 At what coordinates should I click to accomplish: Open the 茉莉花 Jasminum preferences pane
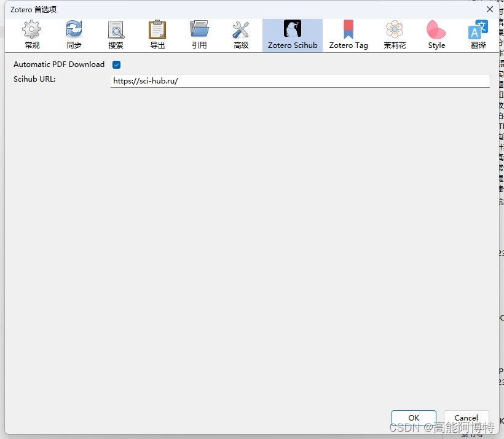[x=395, y=35]
